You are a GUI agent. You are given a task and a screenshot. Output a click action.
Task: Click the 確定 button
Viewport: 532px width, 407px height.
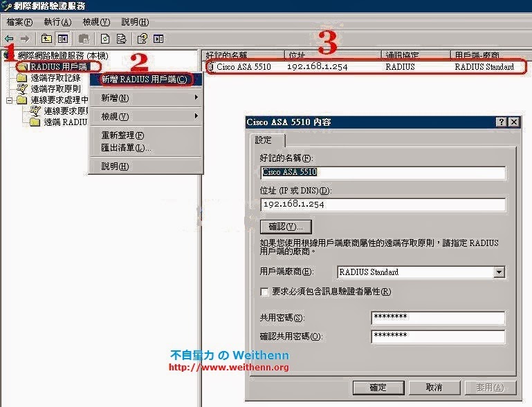[378, 388]
